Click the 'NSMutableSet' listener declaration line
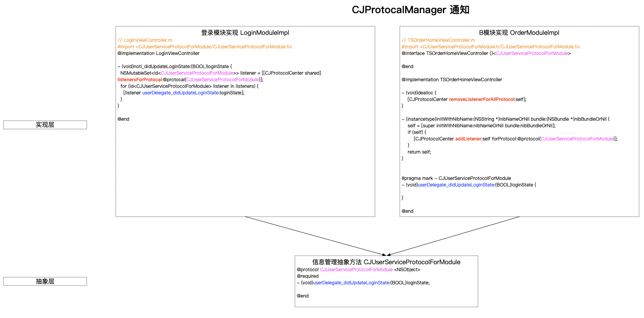 tap(221, 73)
